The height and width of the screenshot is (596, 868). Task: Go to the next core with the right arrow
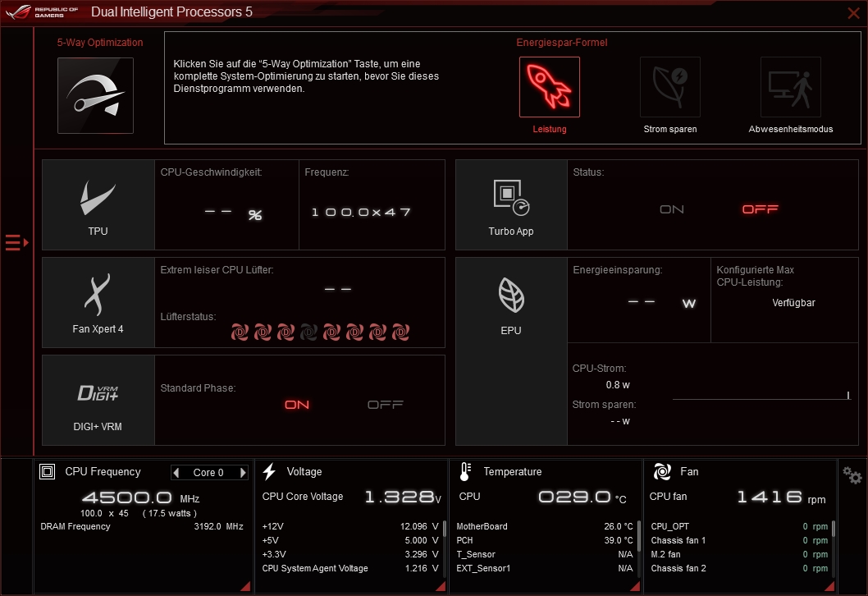[243, 473]
